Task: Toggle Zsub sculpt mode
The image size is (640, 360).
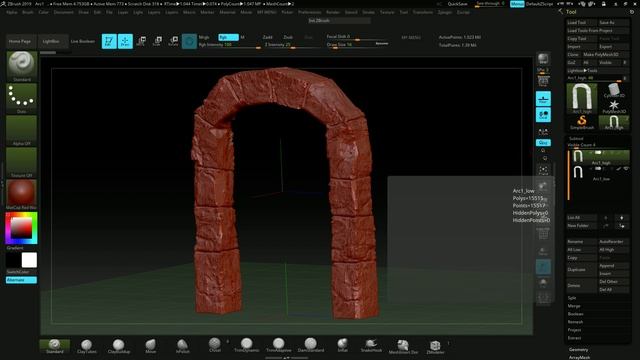Action: tap(288, 37)
